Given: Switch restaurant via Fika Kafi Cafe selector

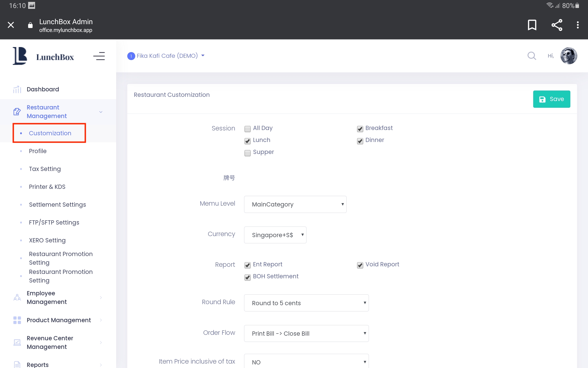Looking at the screenshot, I should [x=167, y=56].
